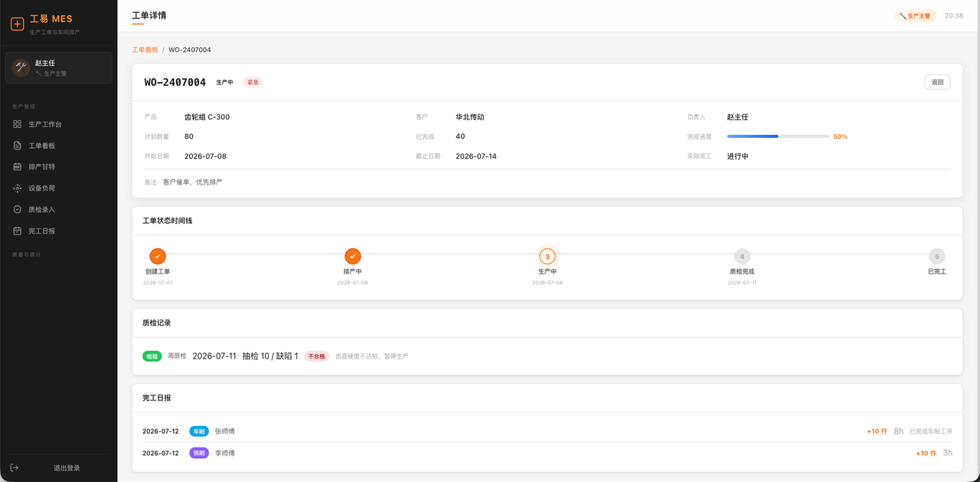
Task: Click the 质检记录 section title
Action: [x=157, y=323]
